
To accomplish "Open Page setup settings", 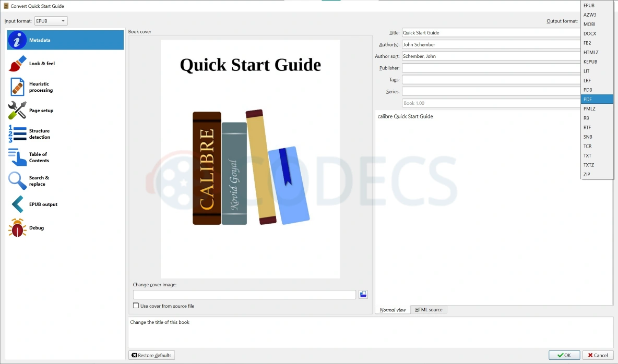I will coord(65,111).
